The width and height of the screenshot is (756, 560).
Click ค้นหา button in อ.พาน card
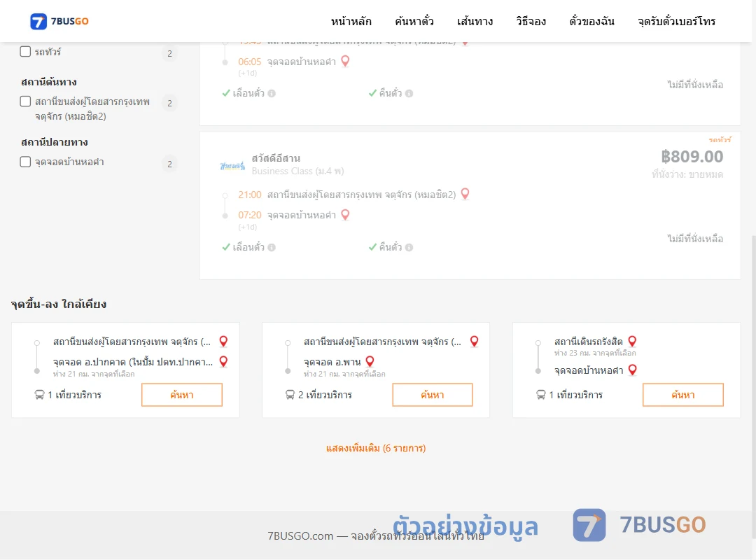(433, 395)
